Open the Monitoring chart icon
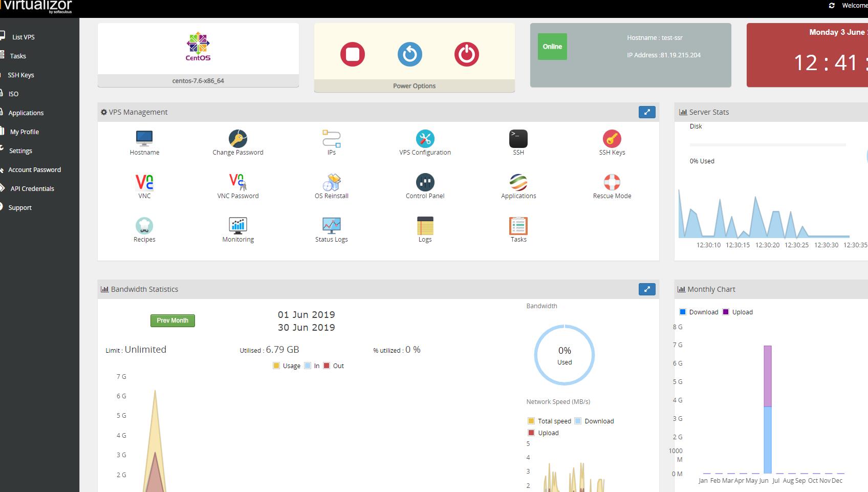 238,226
